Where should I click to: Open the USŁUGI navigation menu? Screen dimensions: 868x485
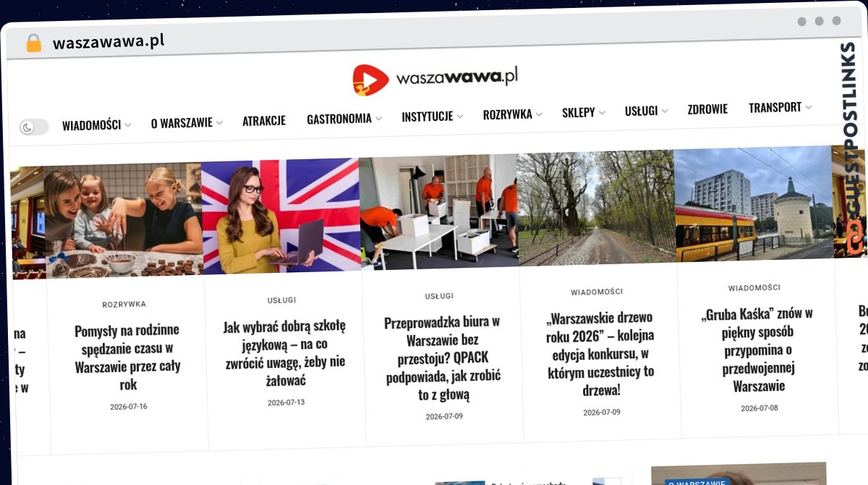(642, 111)
